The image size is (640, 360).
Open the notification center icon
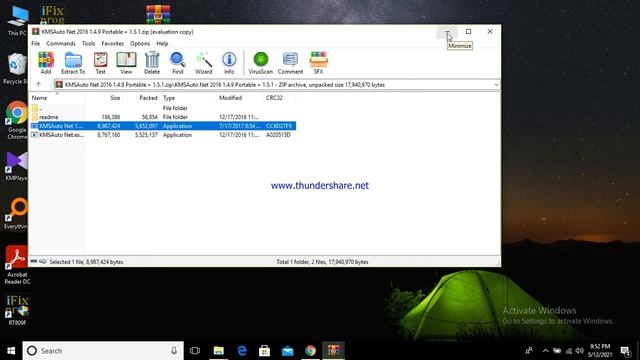pyautogui.click(x=625, y=351)
